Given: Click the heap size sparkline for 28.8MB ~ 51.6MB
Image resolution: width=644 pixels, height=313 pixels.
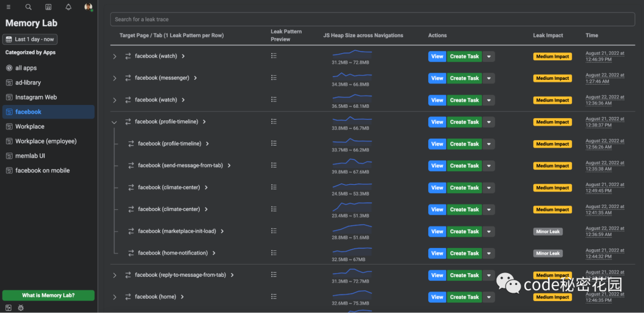Looking at the screenshot, I should pos(352,228).
